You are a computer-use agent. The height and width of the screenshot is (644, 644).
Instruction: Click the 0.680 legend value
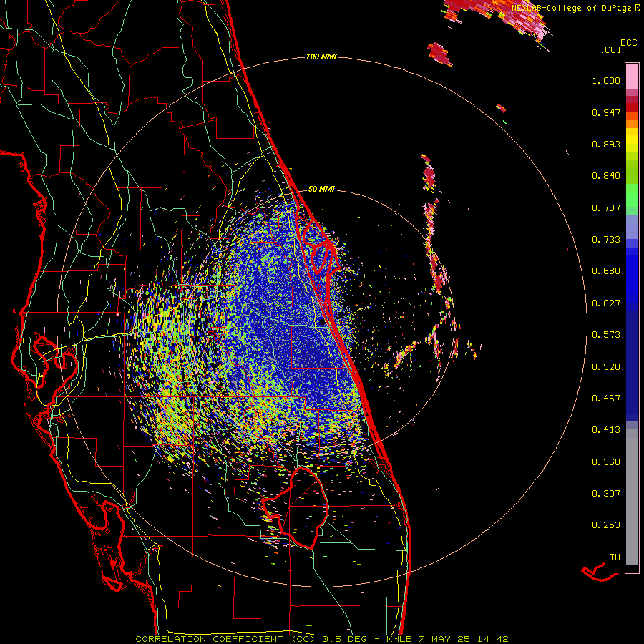[x=606, y=271]
